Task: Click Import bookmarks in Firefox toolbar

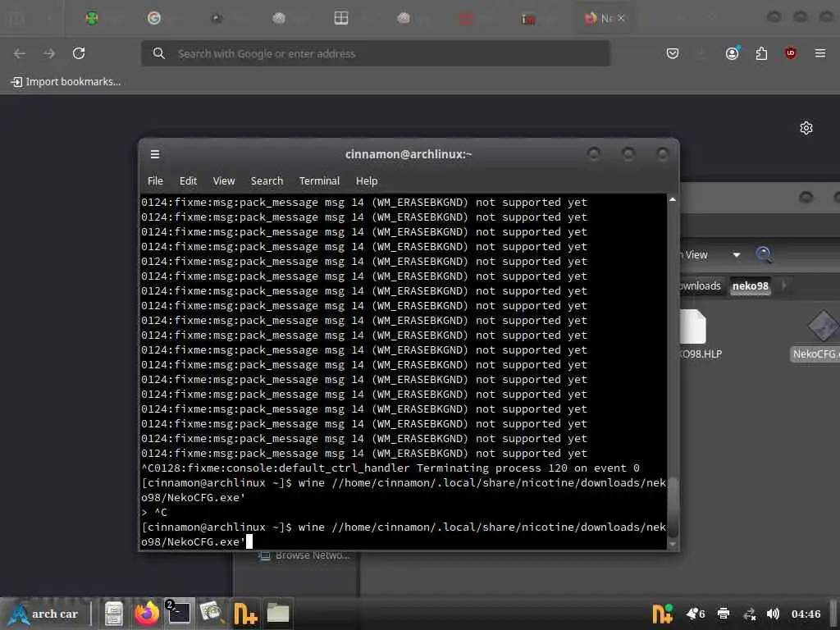Action: (66, 81)
